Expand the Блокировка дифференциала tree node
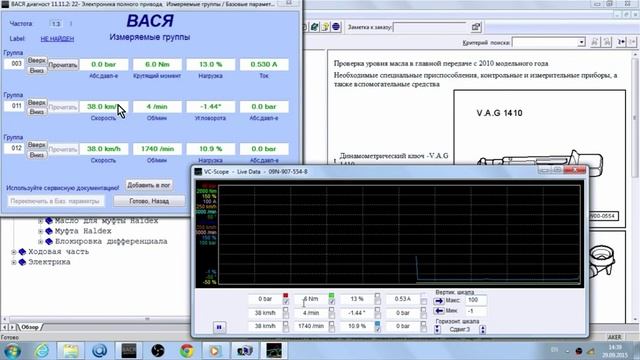 40,241
